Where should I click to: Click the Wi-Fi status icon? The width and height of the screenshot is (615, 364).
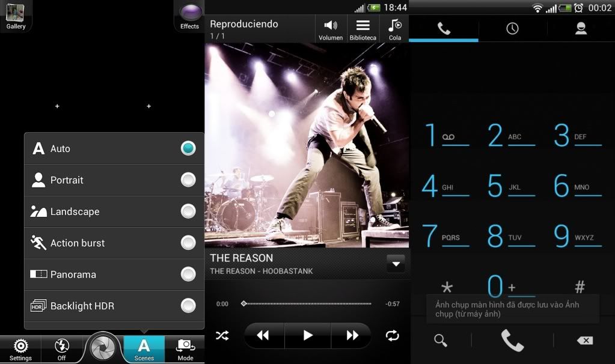click(537, 7)
